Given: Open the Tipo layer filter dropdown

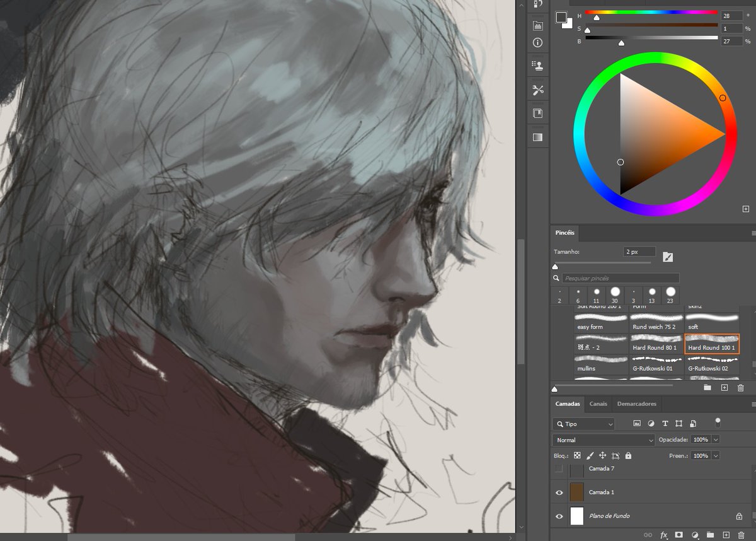Looking at the screenshot, I should (x=583, y=424).
